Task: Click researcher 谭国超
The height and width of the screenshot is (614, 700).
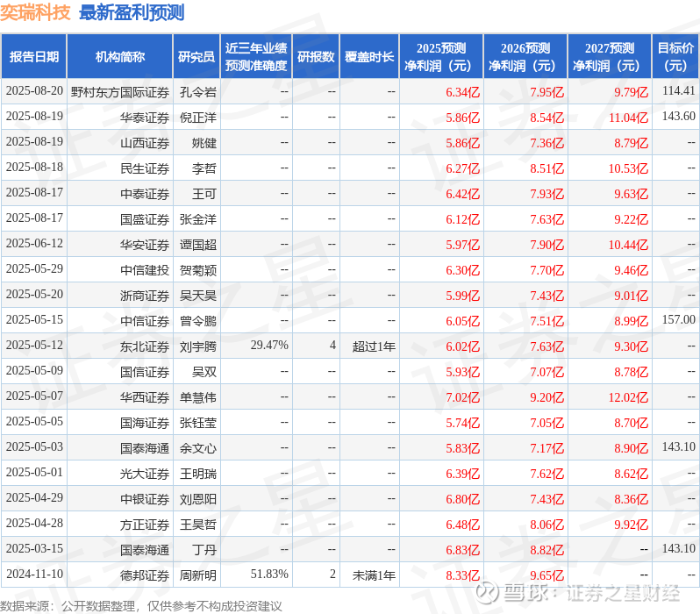Action: tap(197, 245)
